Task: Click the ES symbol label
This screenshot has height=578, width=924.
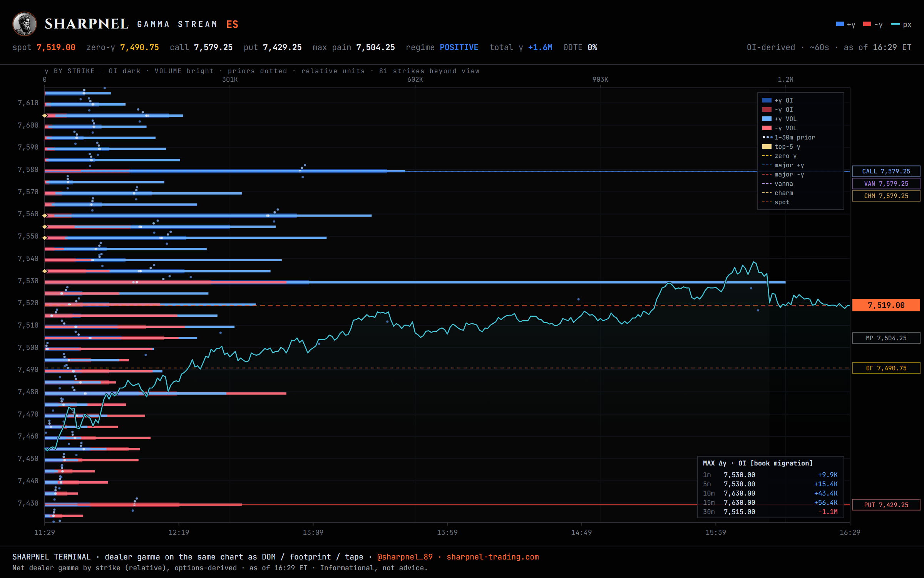Action: click(x=233, y=24)
